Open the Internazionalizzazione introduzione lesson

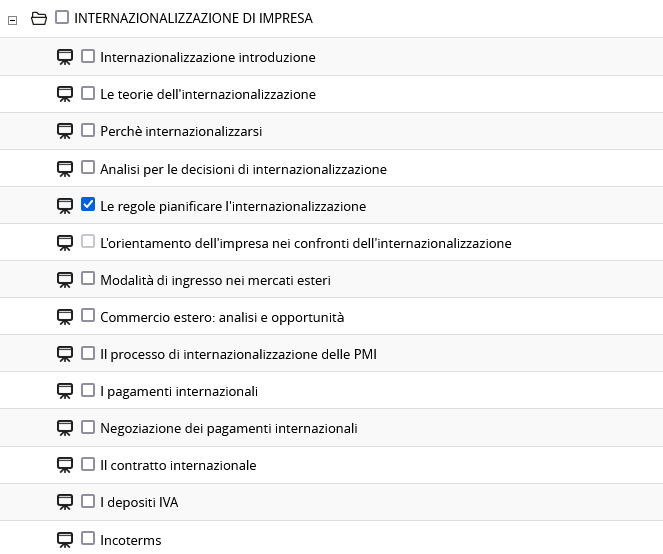tap(207, 57)
